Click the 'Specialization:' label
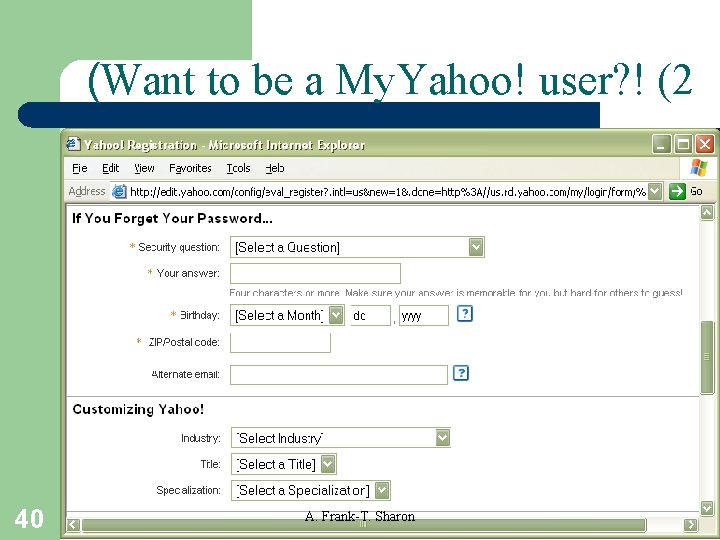 pos(188,490)
